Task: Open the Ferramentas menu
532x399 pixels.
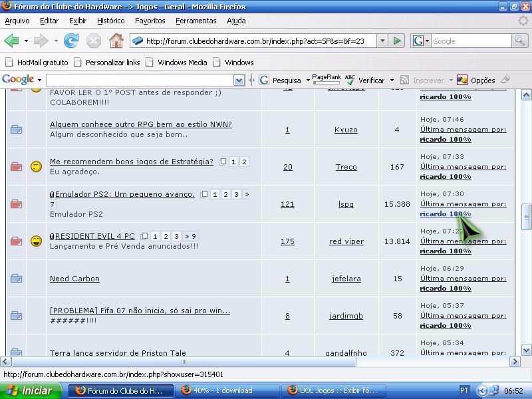Action: click(x=196, y=21)
